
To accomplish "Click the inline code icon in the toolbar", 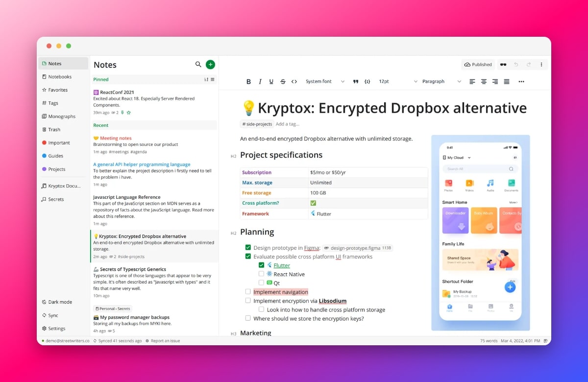I will point(294,81).
